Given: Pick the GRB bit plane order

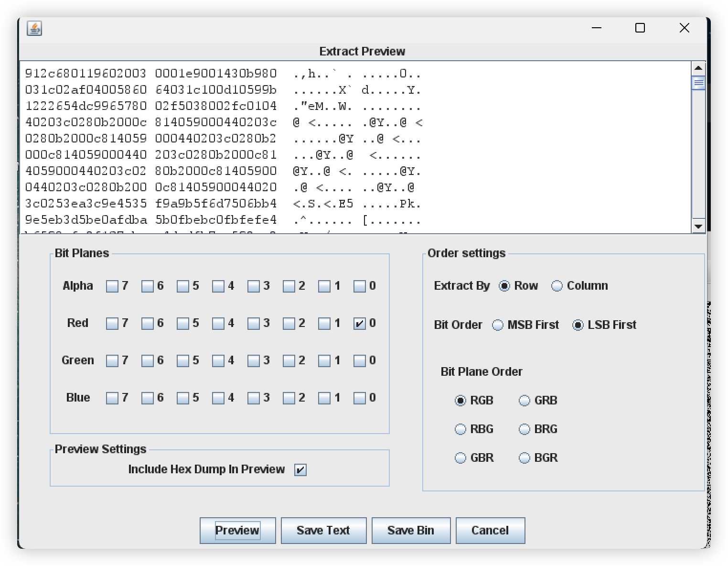Looking at the screenshot, I should click(x=525, y=401).
